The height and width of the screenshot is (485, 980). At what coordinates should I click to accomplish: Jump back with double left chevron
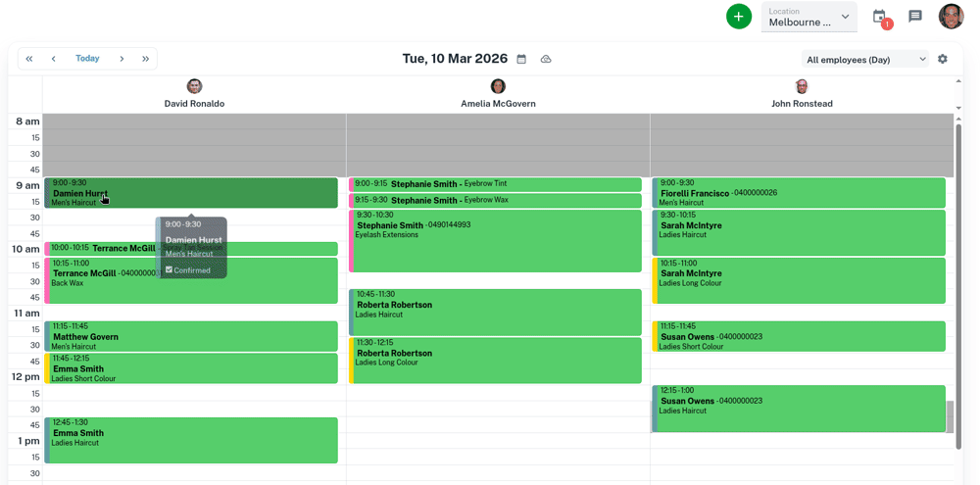tap(29, 59)
